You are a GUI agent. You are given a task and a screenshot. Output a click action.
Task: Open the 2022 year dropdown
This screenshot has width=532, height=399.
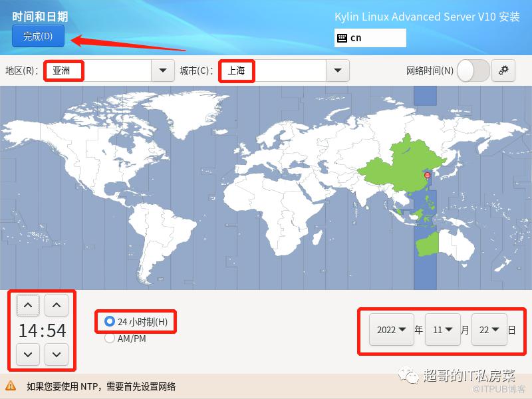392,330
